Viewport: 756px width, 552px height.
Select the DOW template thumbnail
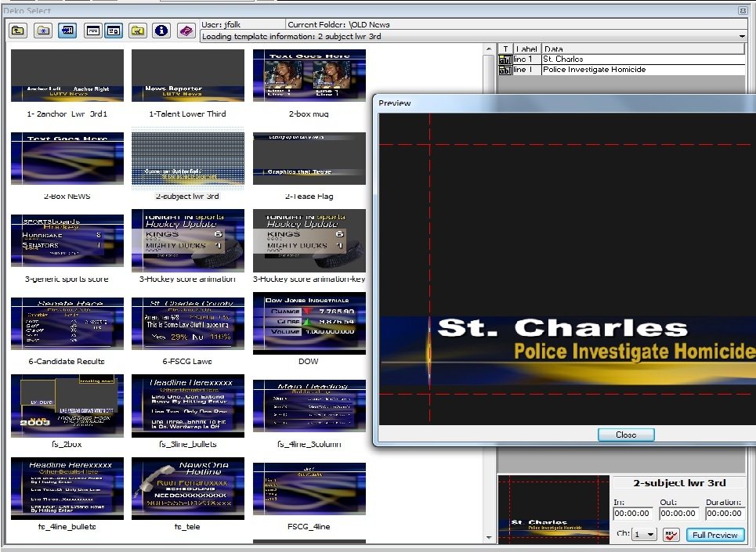309,323
